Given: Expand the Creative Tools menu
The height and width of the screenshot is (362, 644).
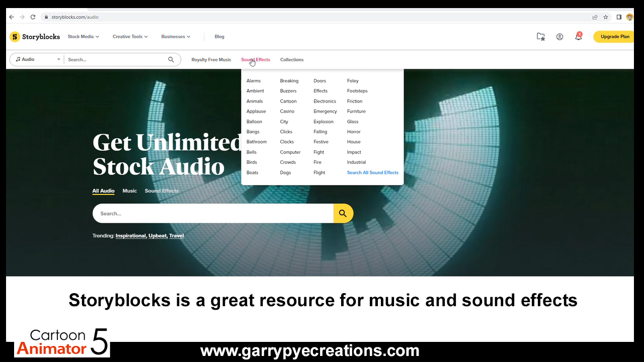Looking at the screenshot, I should [x=130, y=37].
